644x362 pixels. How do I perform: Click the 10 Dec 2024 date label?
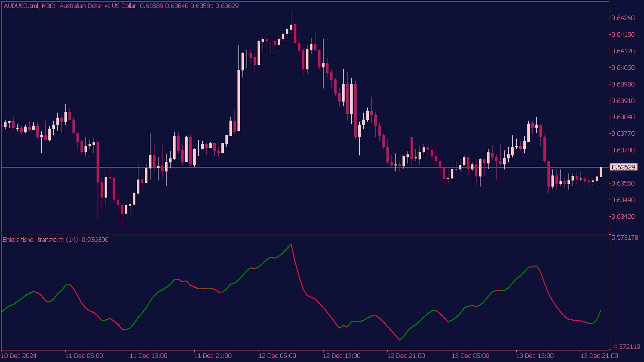coord(19,356)
